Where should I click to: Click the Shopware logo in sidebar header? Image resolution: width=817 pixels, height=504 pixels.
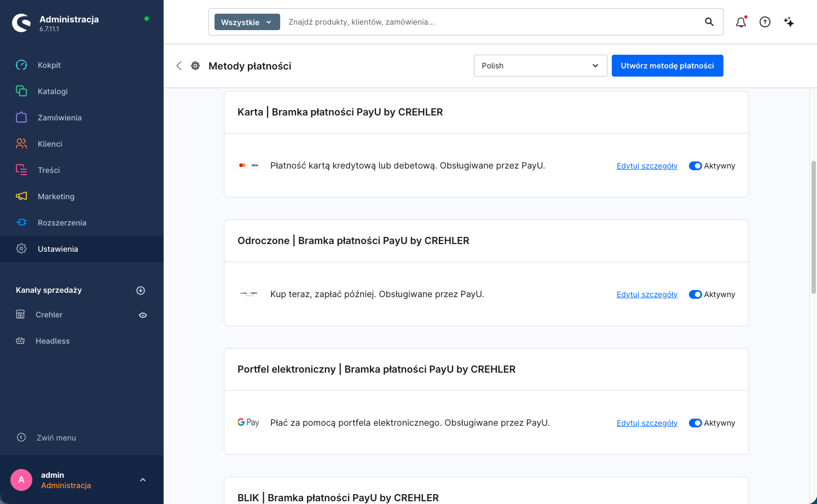pyautogui.click(x=21, y=23)
